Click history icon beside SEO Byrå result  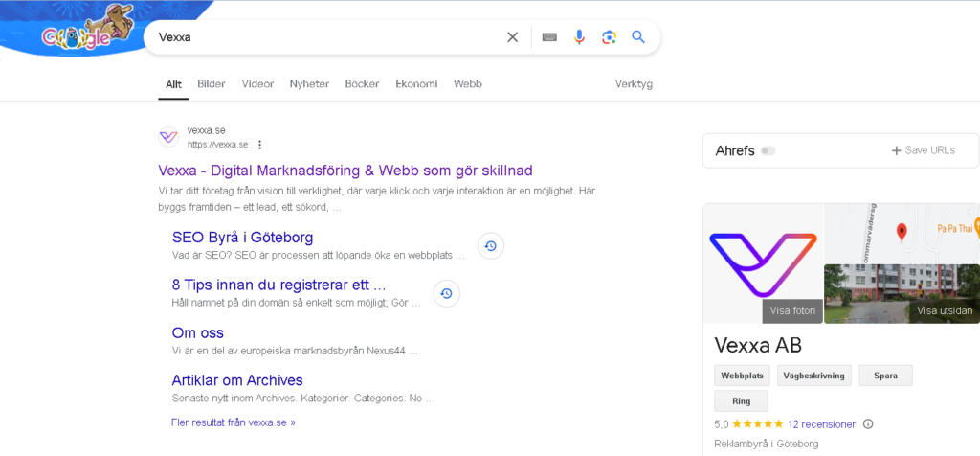pyautogui.click(x=491, y=246)
